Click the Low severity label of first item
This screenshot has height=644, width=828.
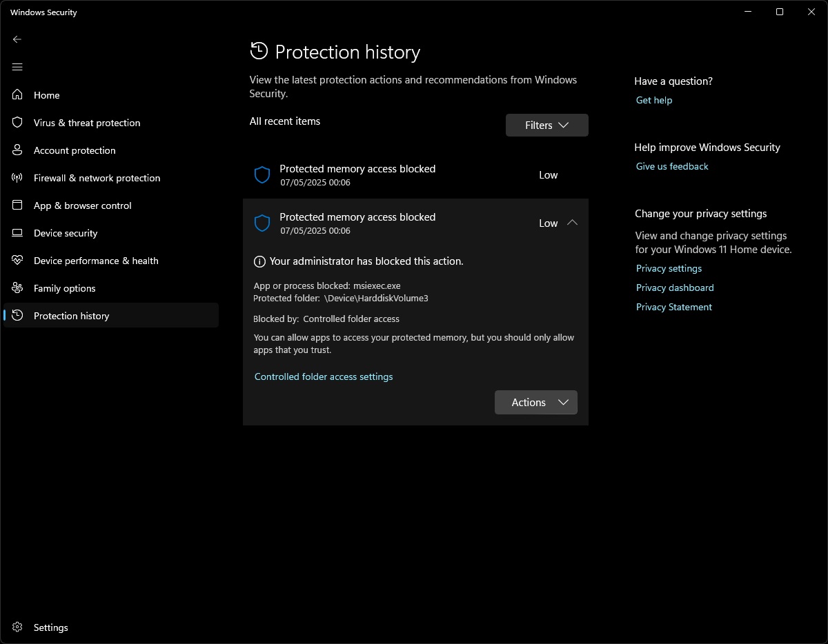(549, 175)
